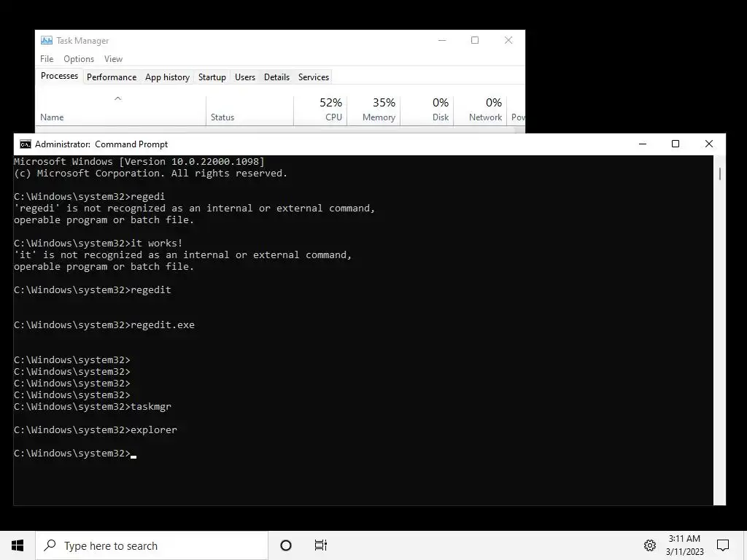Click the "'regedi' is not recognized" error line
Screen dimensions: 747x560
(x=194, y=208)
